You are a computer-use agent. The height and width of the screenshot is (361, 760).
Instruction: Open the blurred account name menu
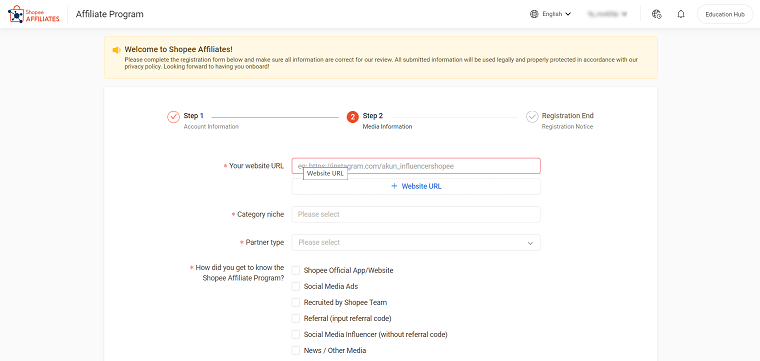607,14
